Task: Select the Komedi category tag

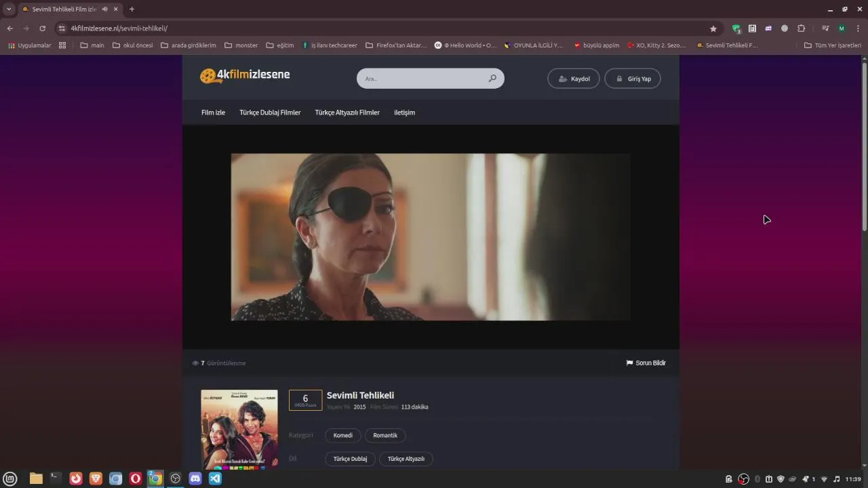Action: (342, 435)
